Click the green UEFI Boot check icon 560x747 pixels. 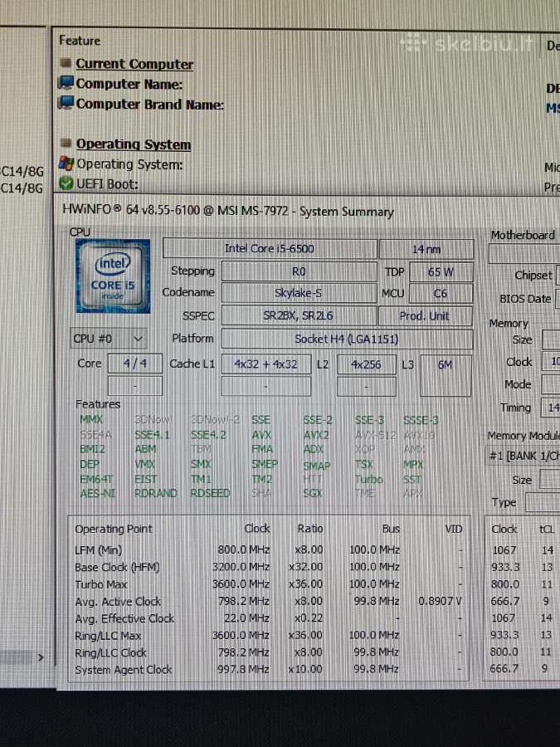click(x=66, y=183)
